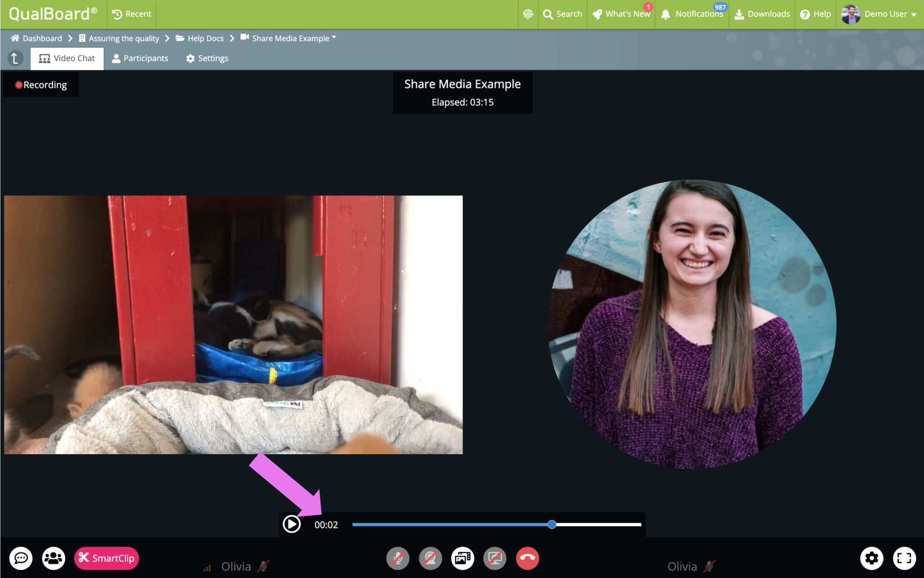924x578 pixels.
Task: Click the participants group icon
Action: pyautogui.click(x=54, y=558)
